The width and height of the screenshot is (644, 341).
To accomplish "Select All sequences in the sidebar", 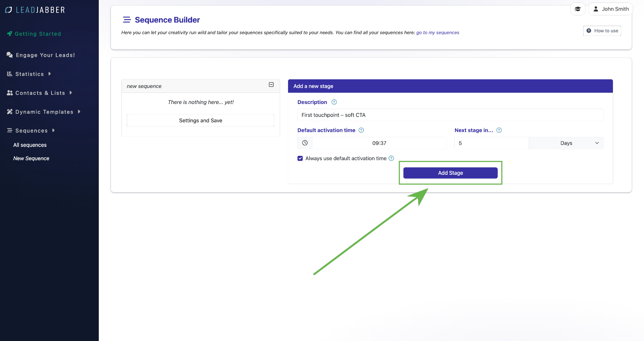I will [x=30, y=145].
